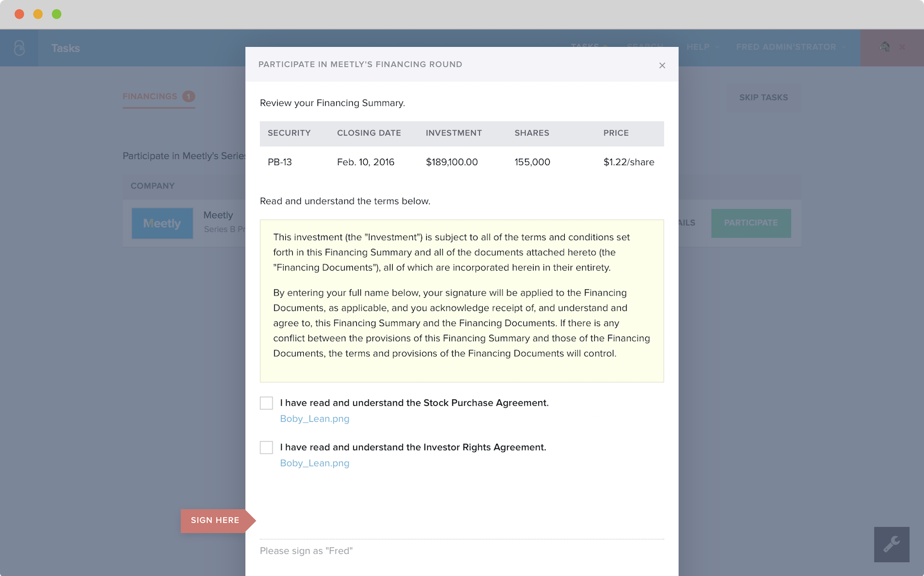Open the Fred Administrator user dropdown

tap(790, 47)
